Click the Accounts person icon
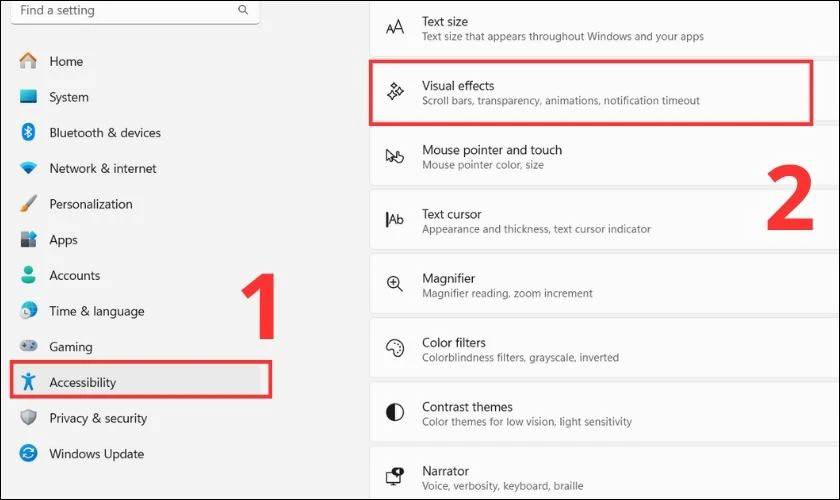The width and height of the screenshot is (840, 500). tap(28, 275)
